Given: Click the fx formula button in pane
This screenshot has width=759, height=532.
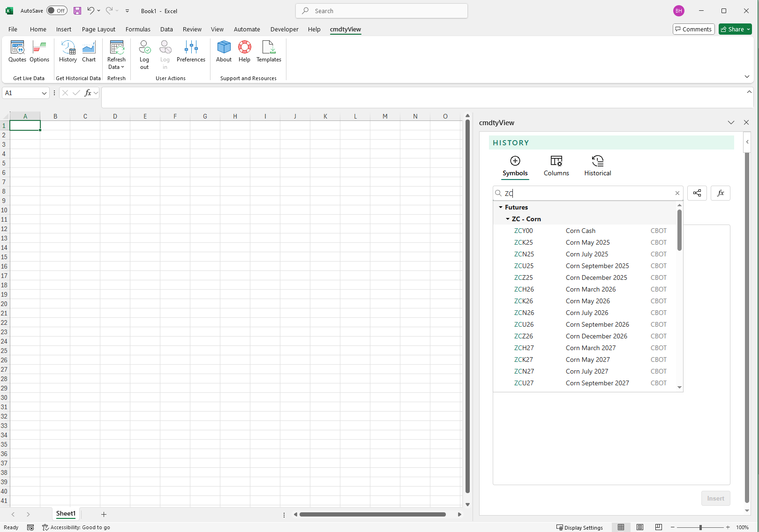Looking at the screenshot, I should coord(721,193).
